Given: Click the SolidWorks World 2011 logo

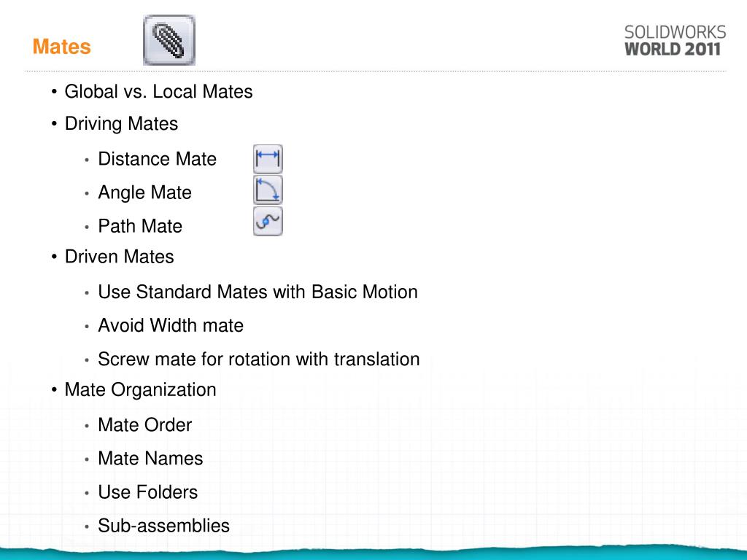Looking at the screenshot, I should pyautogui.click(x=675, y=41).
